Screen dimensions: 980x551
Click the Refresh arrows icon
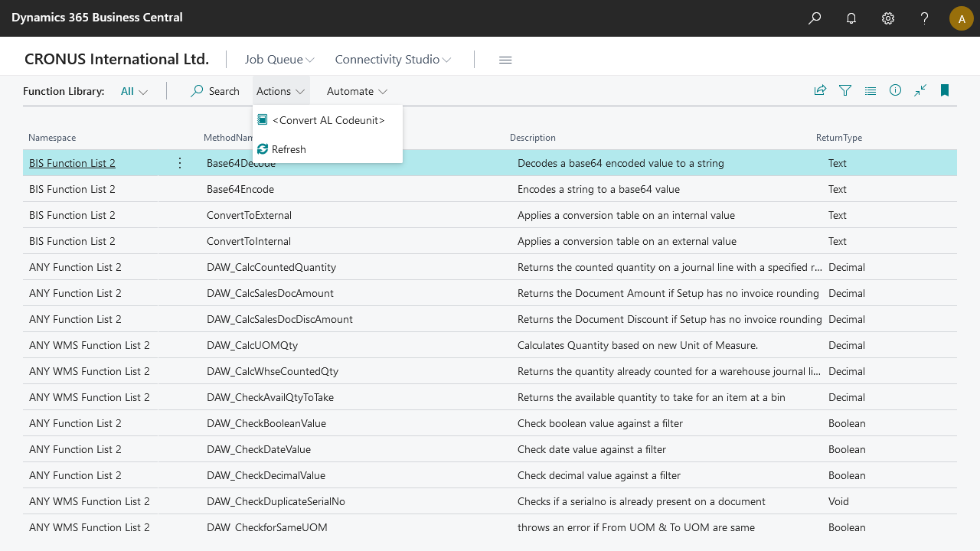pos(263,149)
